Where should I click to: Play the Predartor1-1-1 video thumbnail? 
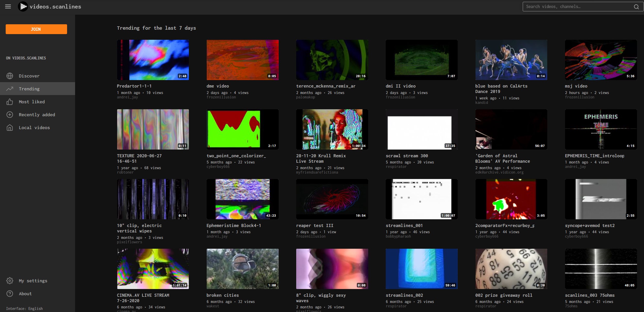tap(153, 60)
